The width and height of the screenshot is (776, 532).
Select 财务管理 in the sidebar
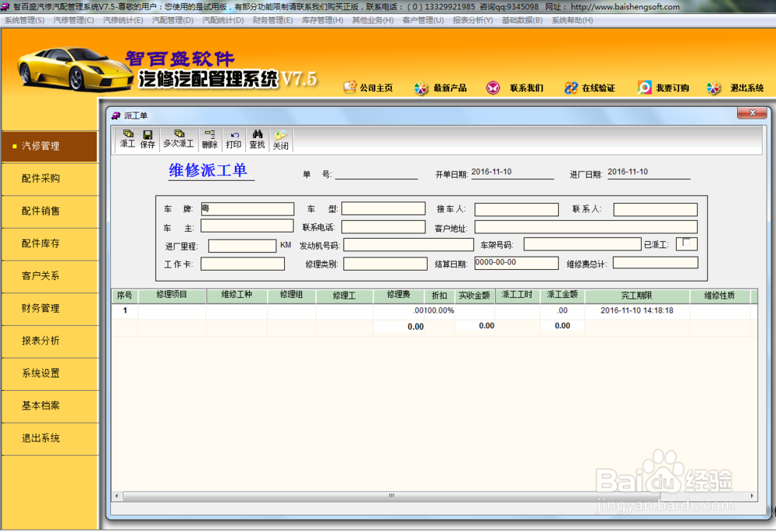tap(50, 309)
